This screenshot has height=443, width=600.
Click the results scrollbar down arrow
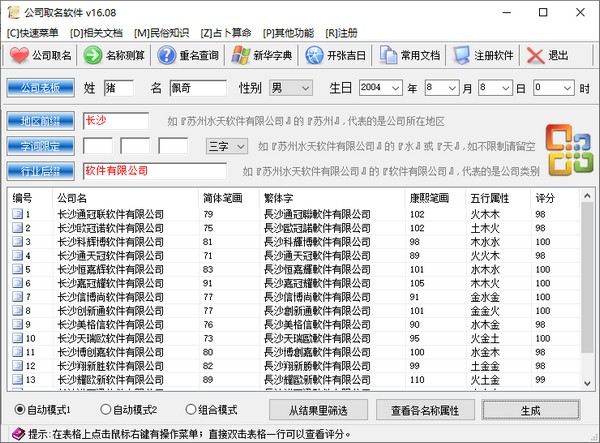[587, 383]
